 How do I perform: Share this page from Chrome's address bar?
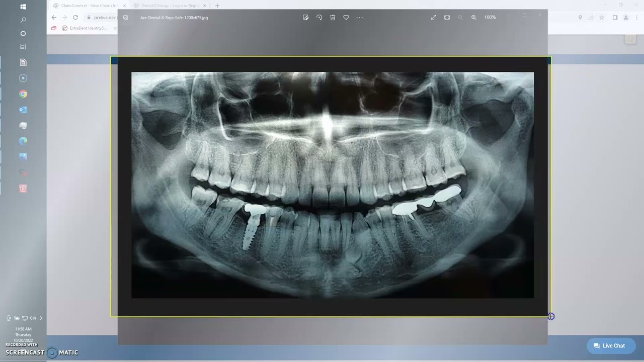point(591,17)
